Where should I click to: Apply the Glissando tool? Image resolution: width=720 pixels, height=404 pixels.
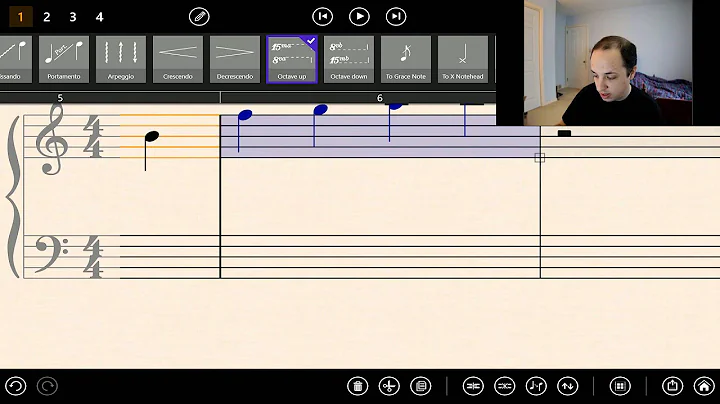(x=16, y=60)
